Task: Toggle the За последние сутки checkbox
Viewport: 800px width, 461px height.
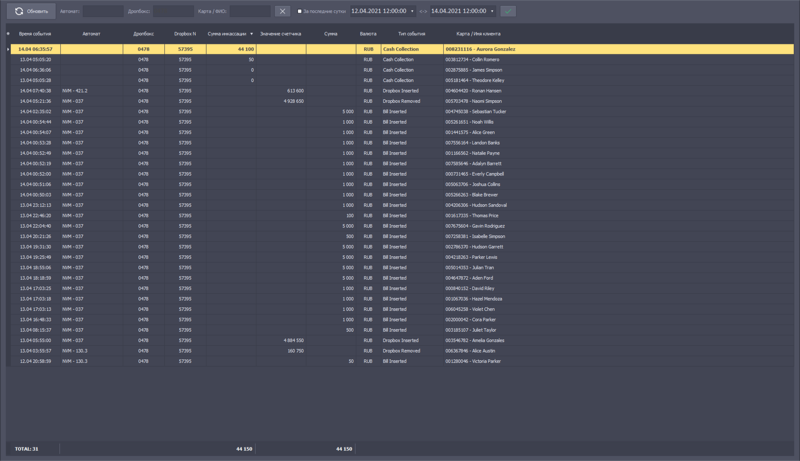Action: pyautogui.click(x=299, y=12)
